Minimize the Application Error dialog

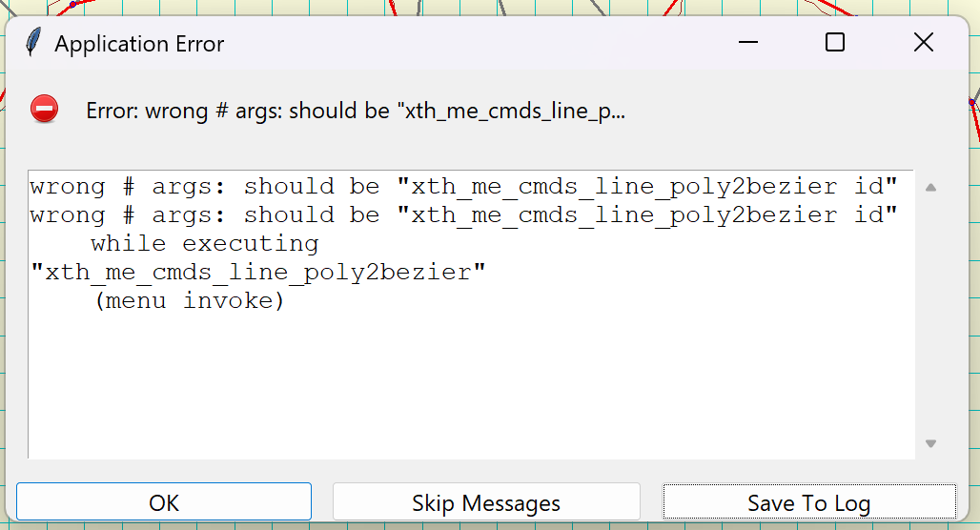click(x=748, y=43)
